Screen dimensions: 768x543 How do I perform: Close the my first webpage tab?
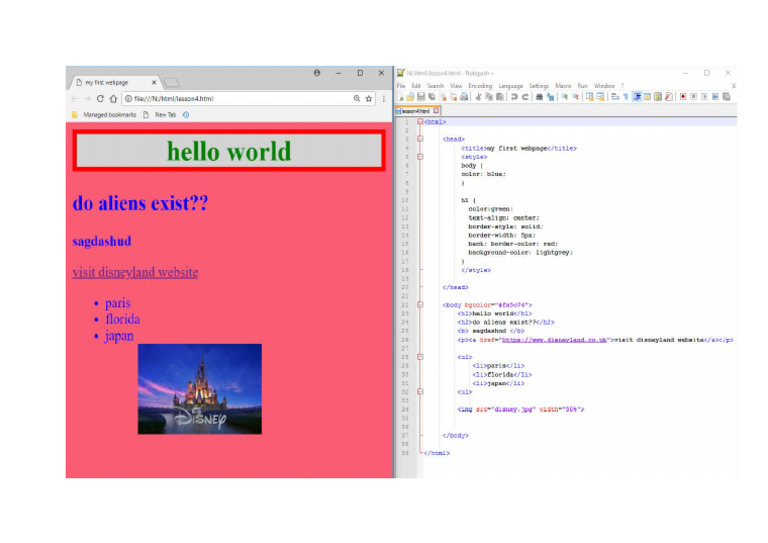pos(154,82)
